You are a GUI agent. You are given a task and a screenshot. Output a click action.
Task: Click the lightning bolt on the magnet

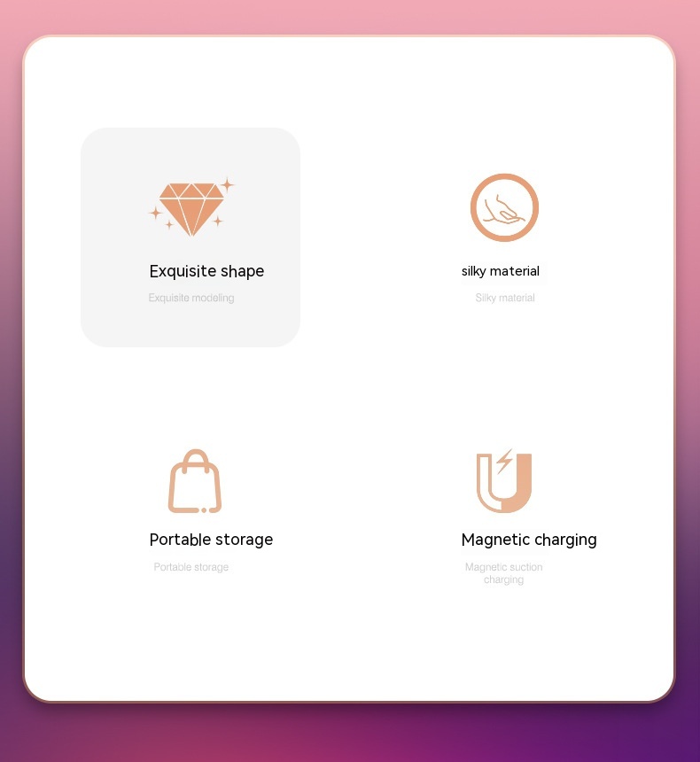504,461
